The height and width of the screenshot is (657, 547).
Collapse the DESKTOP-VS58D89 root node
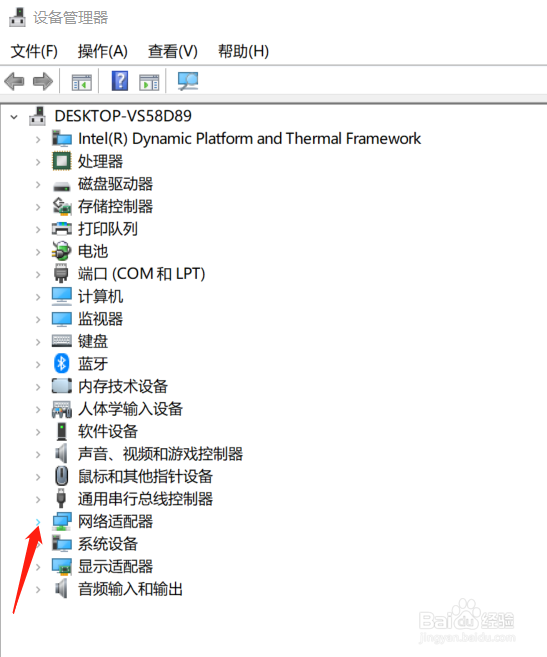pos(14,117)
